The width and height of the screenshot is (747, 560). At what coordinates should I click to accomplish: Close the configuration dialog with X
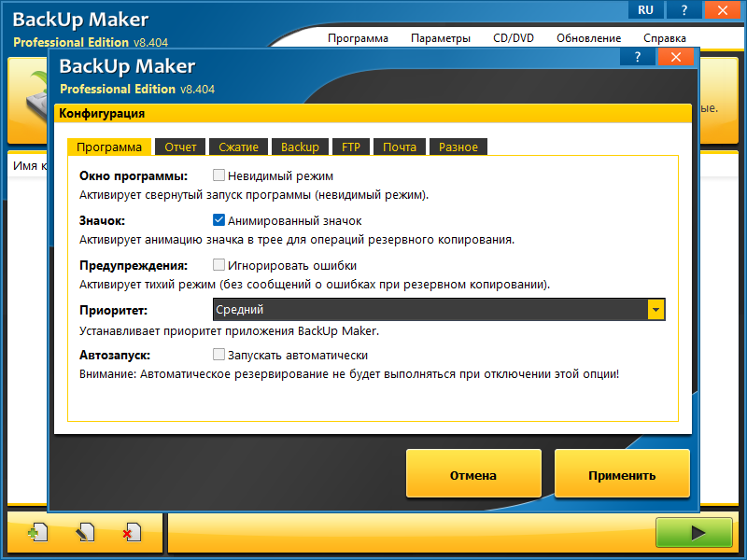click(x=676, y=58)
